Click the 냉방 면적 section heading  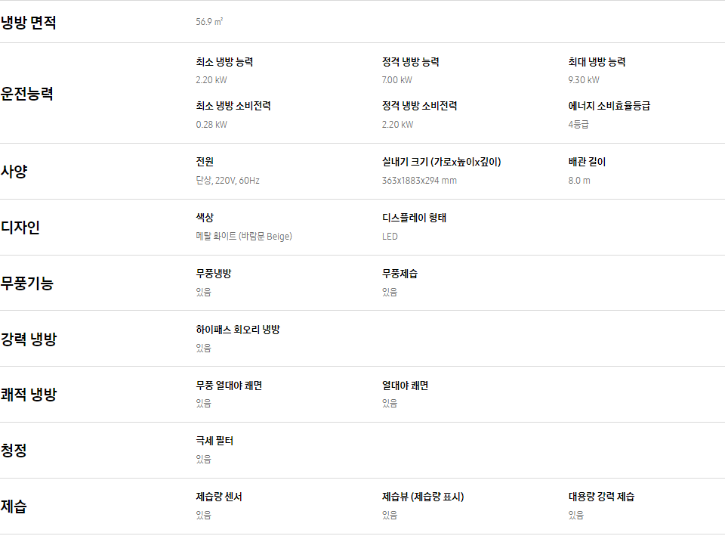click(x=28, y=22)
